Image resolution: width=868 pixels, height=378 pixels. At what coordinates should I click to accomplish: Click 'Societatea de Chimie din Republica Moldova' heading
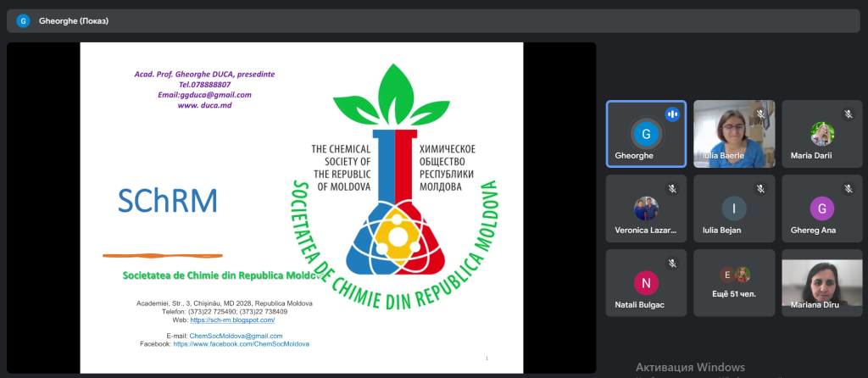click(223, 275)
